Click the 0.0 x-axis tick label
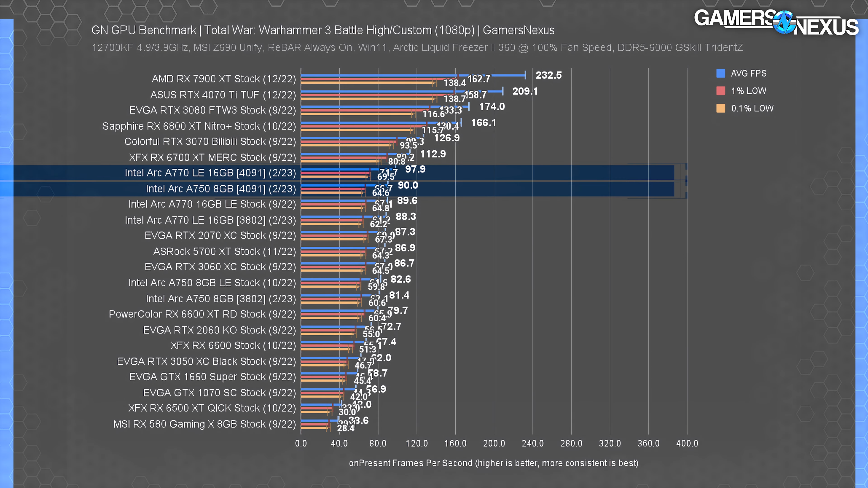Screen dimensions: 868x488 point(301,444)
